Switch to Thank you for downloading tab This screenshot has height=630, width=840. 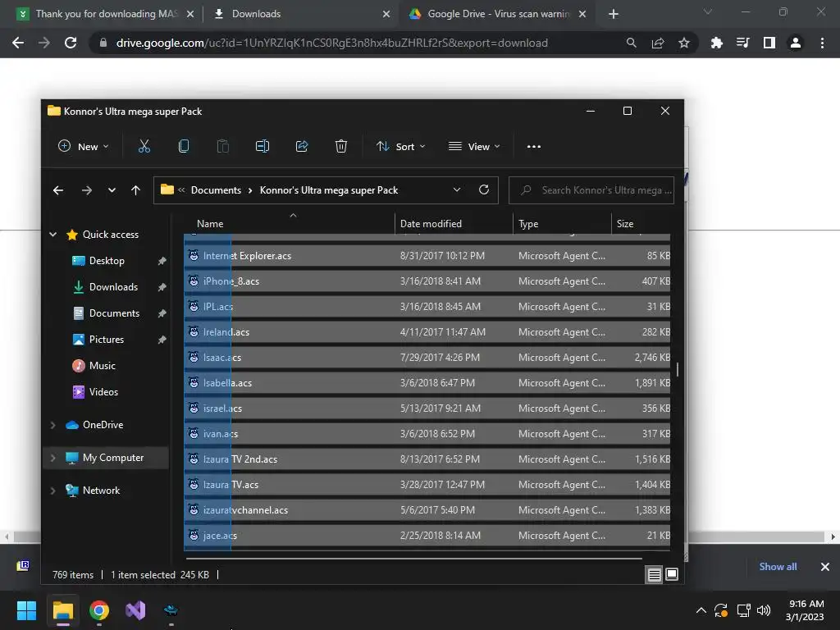coord(105,14)
